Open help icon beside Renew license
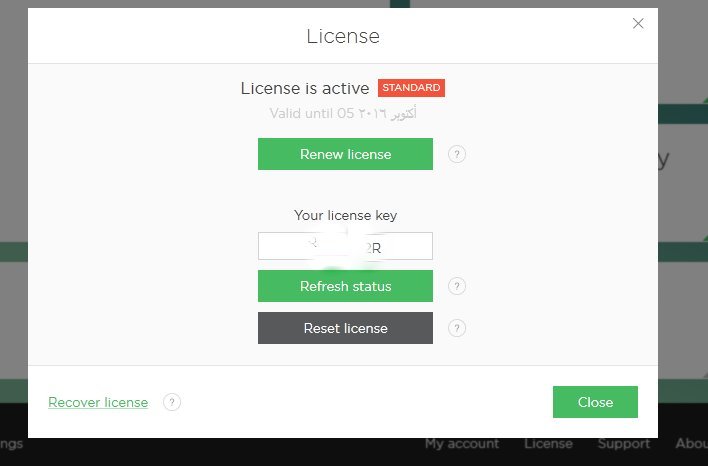This screenshot has height=466, width=708. (x=457, y=154)
